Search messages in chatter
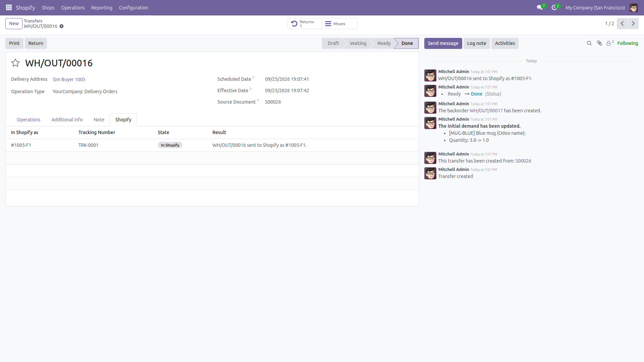The width and height of the screenshot is (644, 362). point(589,43)
